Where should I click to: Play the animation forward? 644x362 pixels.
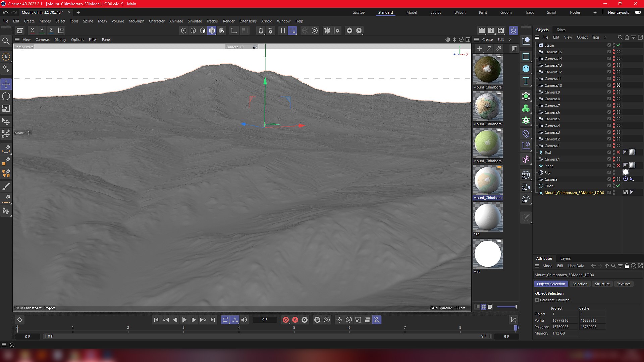(184, 320)
